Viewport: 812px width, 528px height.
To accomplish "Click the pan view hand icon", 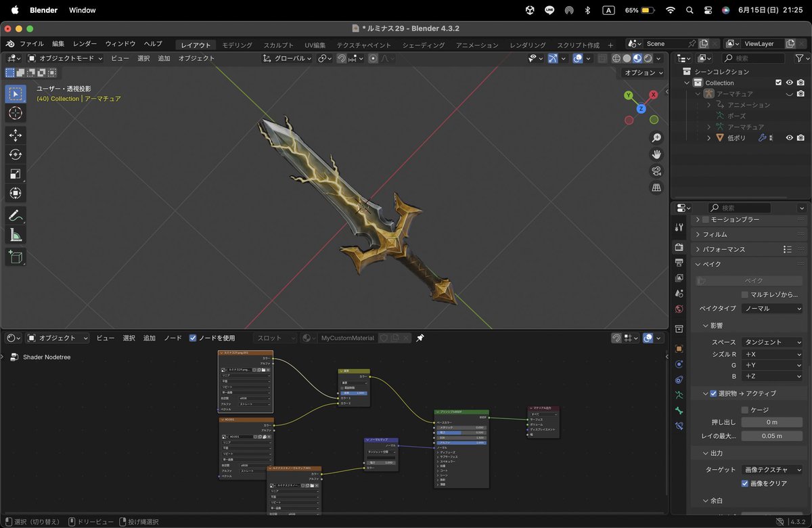I will (656, 154).
